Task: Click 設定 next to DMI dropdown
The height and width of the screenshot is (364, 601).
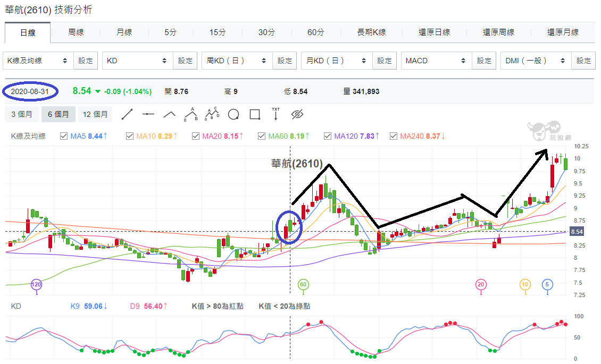Action: [583, 61]
